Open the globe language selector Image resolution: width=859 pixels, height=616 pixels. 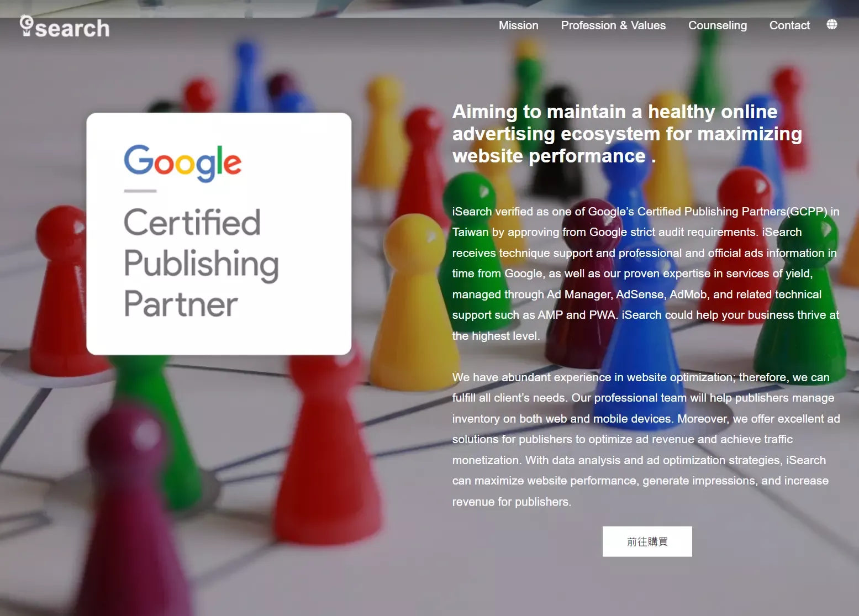coord(832,24)
